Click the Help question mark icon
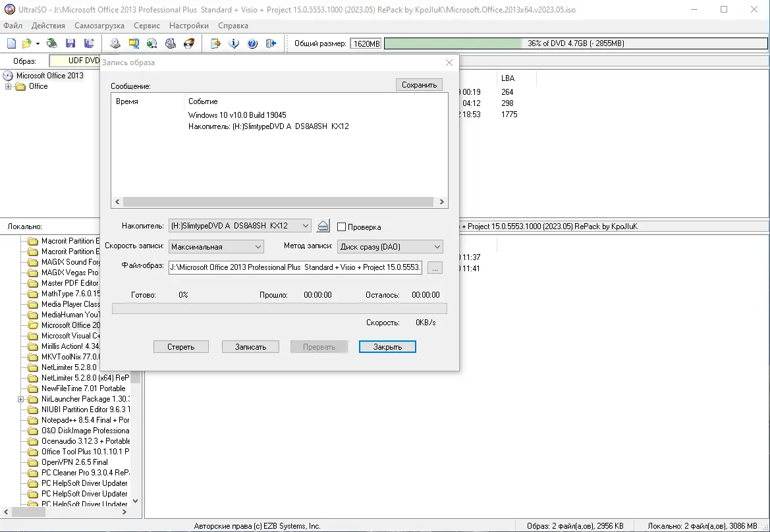 point(252,43)
